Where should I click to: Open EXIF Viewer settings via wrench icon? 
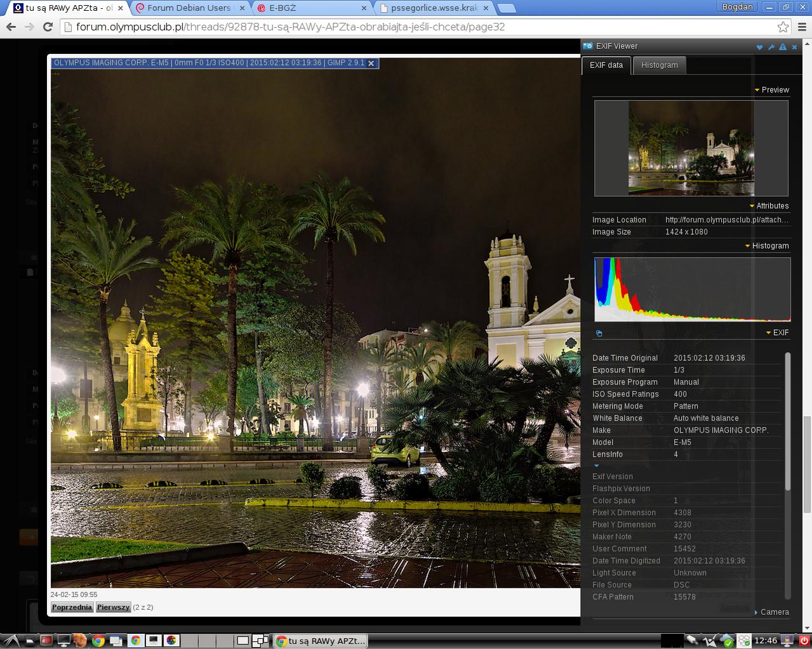click(x=771, y=47)
